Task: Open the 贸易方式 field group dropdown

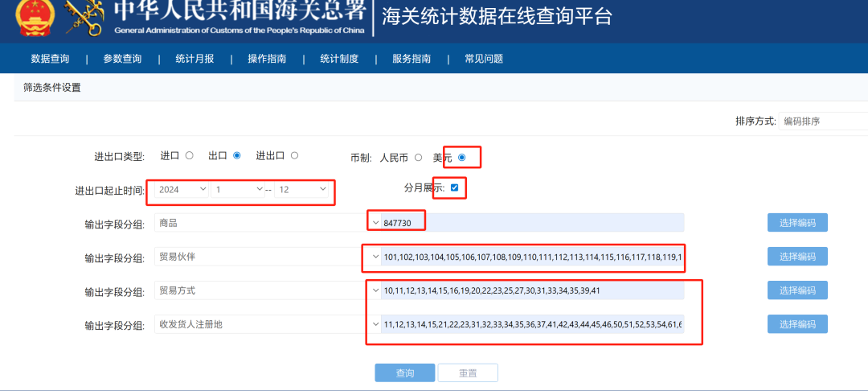Action: pyautogui.click(x=268, y=290)
